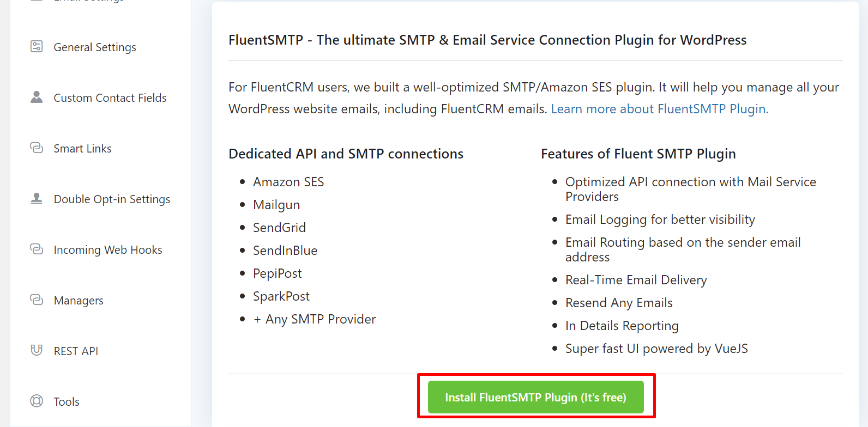Open the Tools section
The height and width of the screenshot is (427, 868).
67,401
